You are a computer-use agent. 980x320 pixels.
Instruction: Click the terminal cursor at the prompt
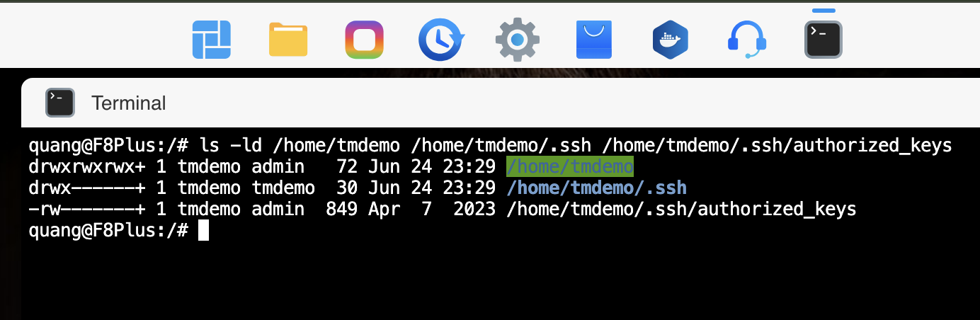click(203, 230)
